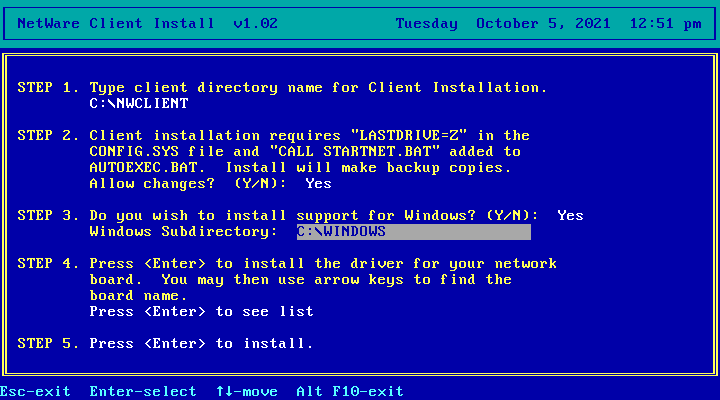
Task: Click the 'Type client directory name' instruction line
Action: click(318, 88)
